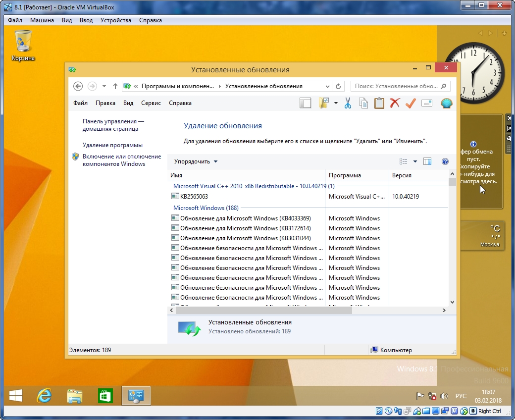
Task: Click version value 10.0.40219
Action: 405,196
